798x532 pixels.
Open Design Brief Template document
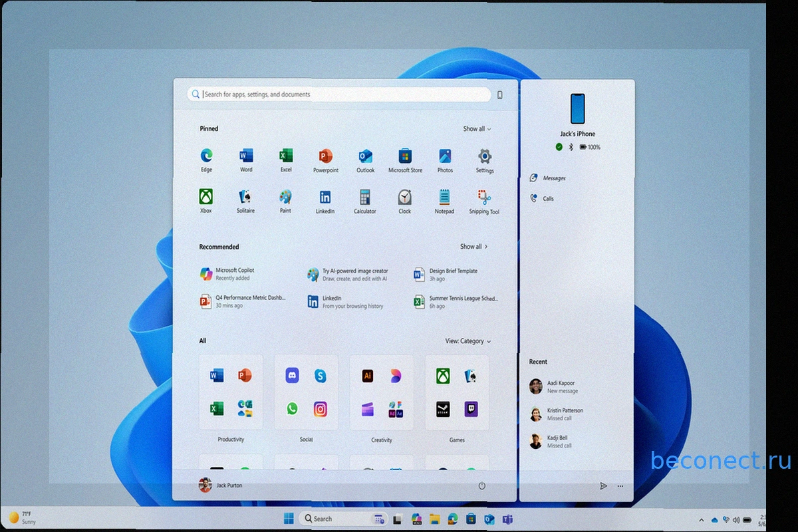[x=446, y=275]
